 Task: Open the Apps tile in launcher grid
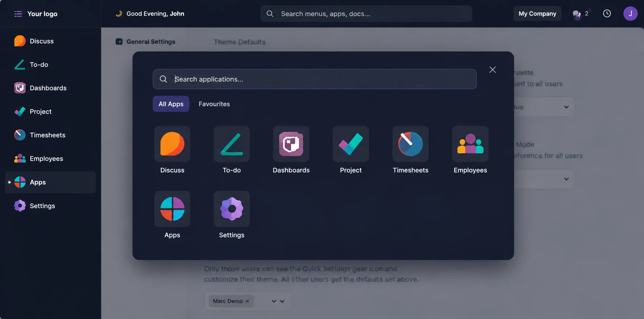[172, 215]
